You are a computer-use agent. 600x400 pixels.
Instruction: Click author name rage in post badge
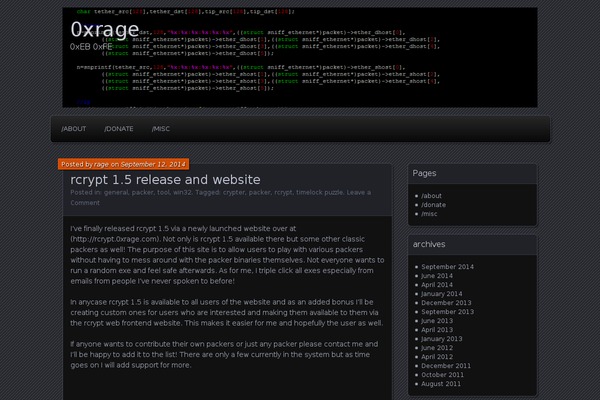coord(101,164)
